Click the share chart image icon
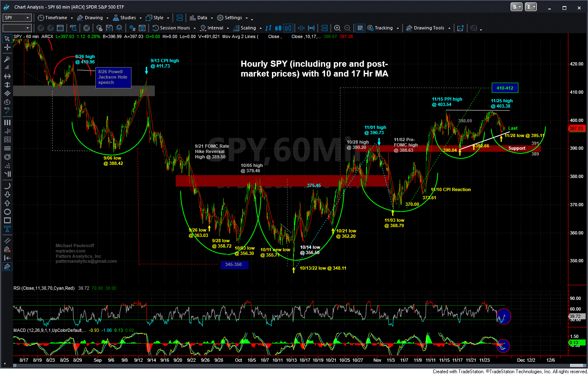Image resolution: width=588 pixels, height=374 pixels. pyautogui.click(x=460, y=28)
